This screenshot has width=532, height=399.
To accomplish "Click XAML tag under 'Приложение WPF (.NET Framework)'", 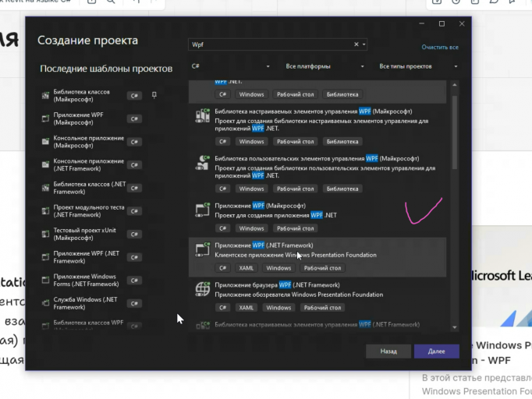I will point(246,268).
